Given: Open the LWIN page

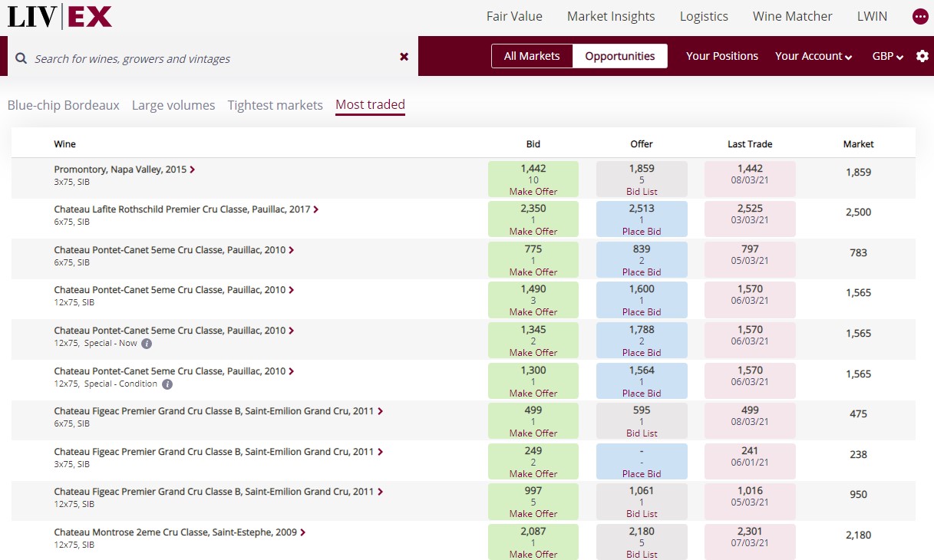Looking at the screenshot, I should [x=872, y=16].
